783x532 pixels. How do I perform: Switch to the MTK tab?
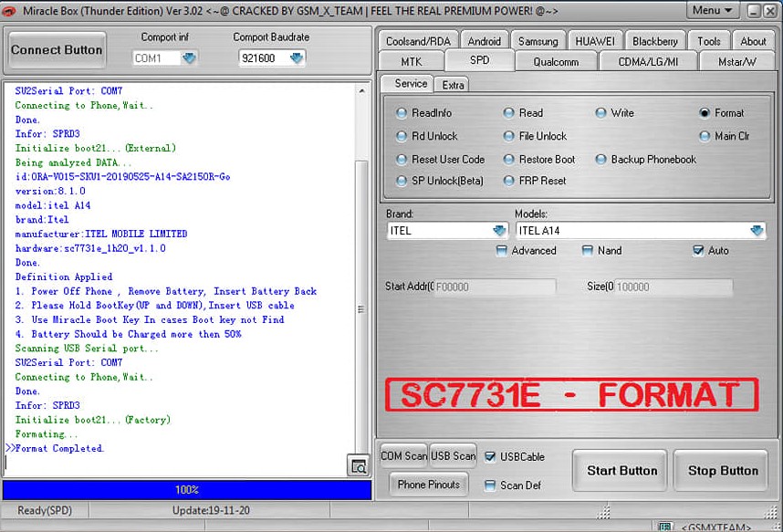pyautogui.click(x=412, y=61)
